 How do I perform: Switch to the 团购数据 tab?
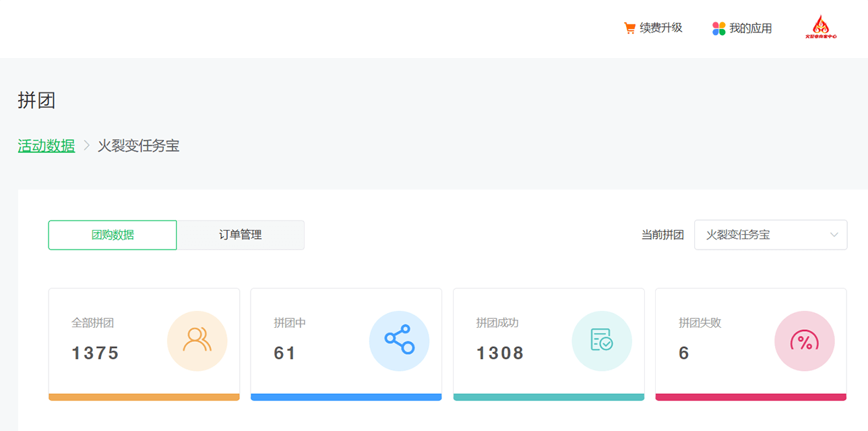click(x=113, y=235)
